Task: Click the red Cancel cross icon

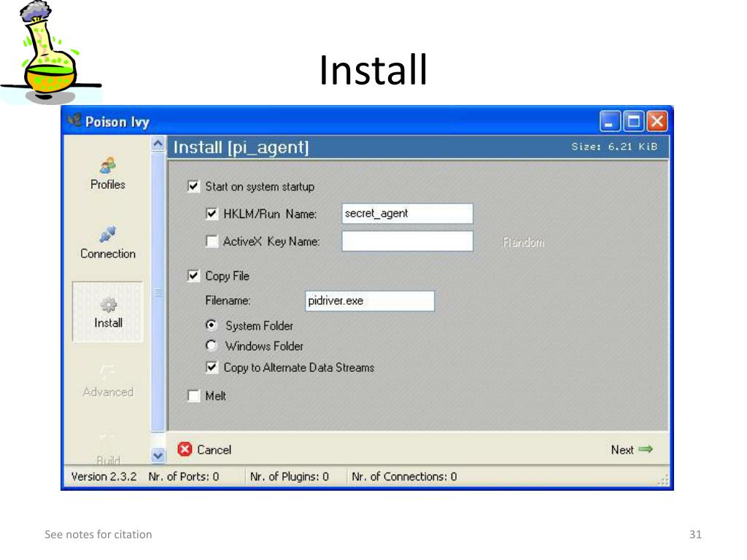Action: click(x=185, y=449)
